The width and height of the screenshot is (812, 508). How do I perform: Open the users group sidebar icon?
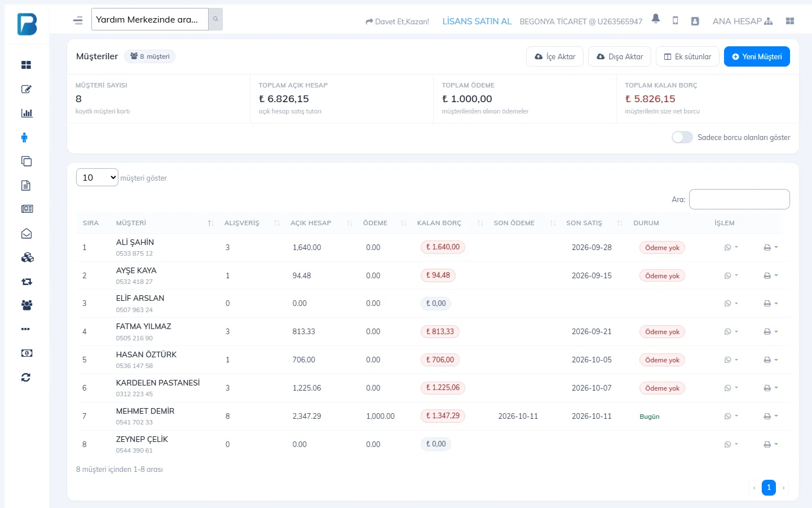27,305
